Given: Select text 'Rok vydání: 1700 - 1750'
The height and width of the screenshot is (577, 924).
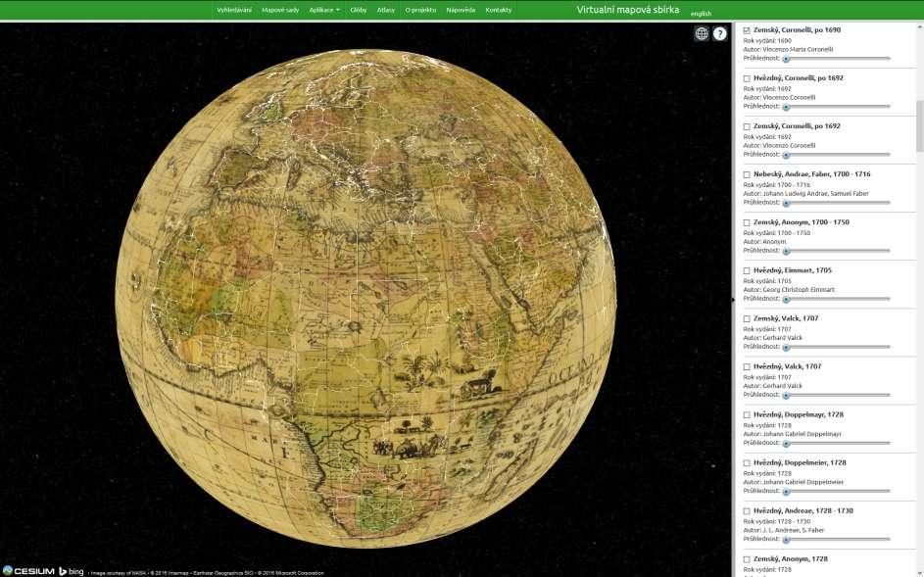Looking at the screenshot, I should [x=777, y=233].
